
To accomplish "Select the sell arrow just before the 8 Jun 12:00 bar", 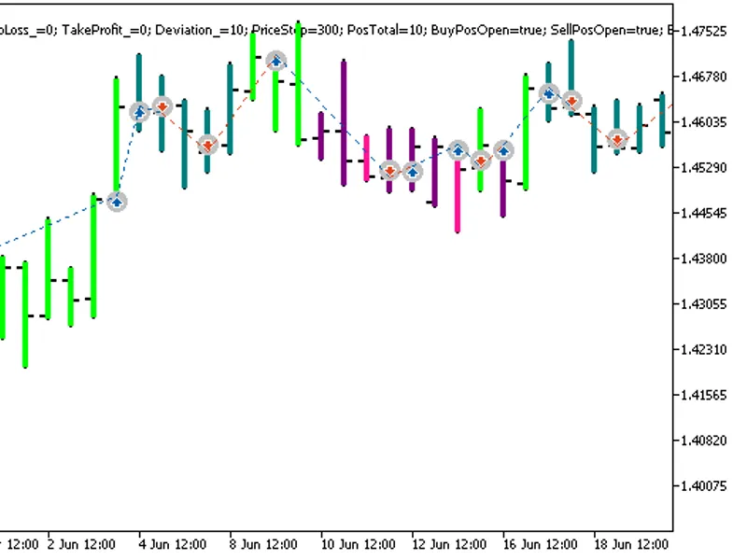I will [207, 145].
